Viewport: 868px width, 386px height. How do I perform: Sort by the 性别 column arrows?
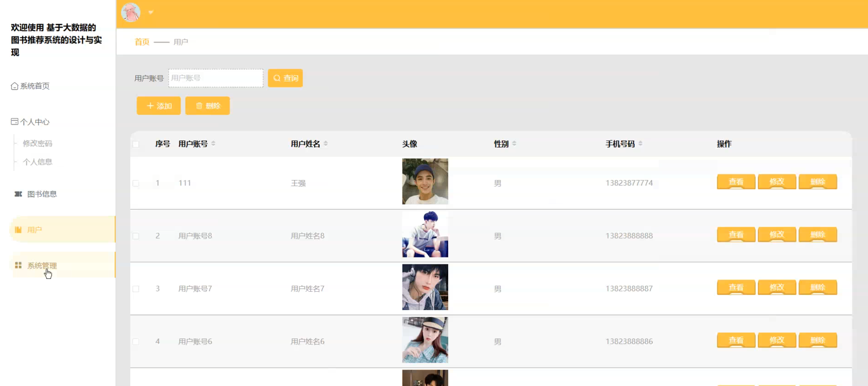514,144
